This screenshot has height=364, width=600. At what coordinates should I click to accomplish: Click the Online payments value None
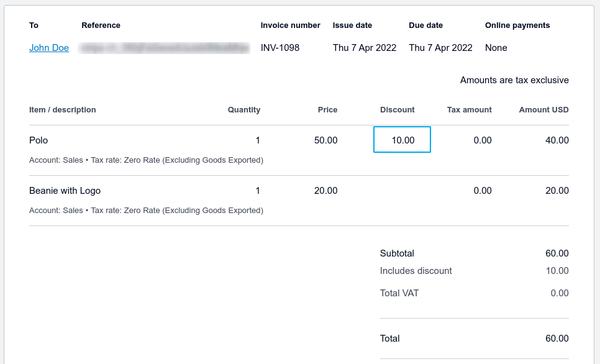coord(496,48)
